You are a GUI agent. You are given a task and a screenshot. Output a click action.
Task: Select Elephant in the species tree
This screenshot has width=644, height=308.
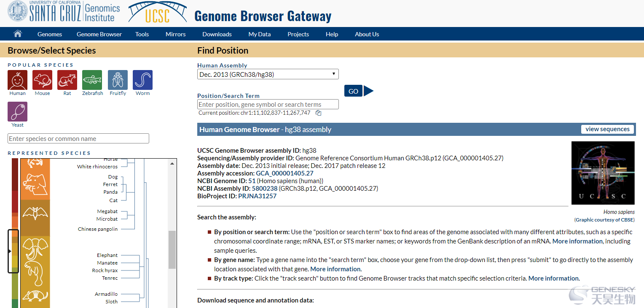[x=107, y=255]
